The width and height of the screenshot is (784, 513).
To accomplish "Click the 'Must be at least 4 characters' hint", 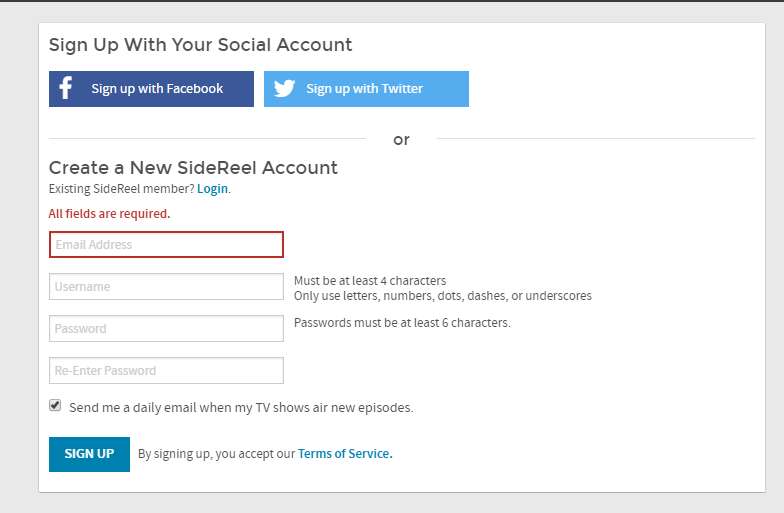I will click(370, 280).
